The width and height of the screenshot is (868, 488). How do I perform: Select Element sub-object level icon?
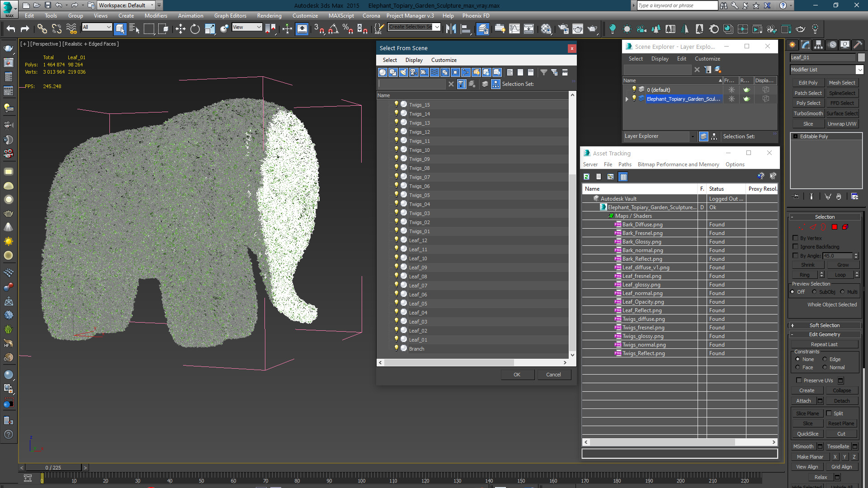pyautogui.click(x=845, y=227)
